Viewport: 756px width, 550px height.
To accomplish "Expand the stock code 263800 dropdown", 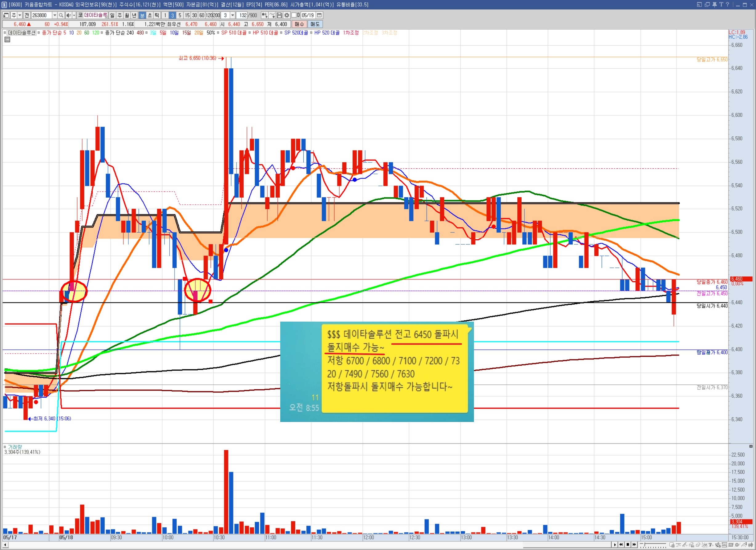I will pos(55,15).
